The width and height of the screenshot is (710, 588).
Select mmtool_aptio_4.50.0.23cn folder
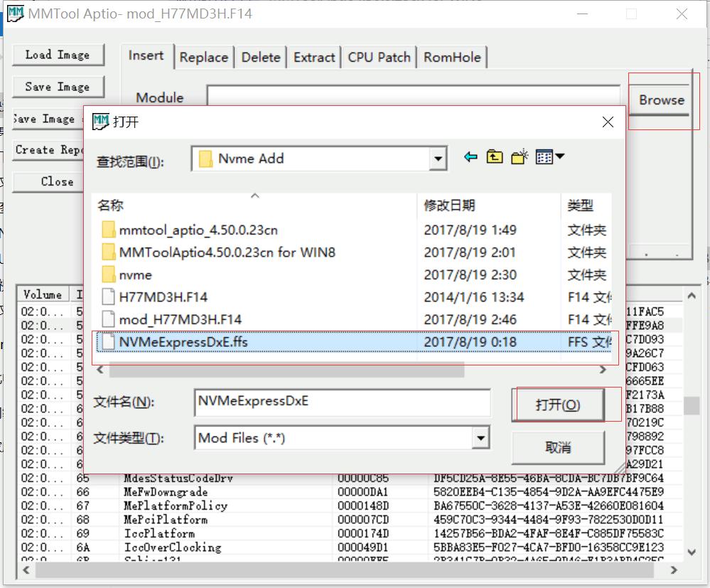[x=198, y=230]
